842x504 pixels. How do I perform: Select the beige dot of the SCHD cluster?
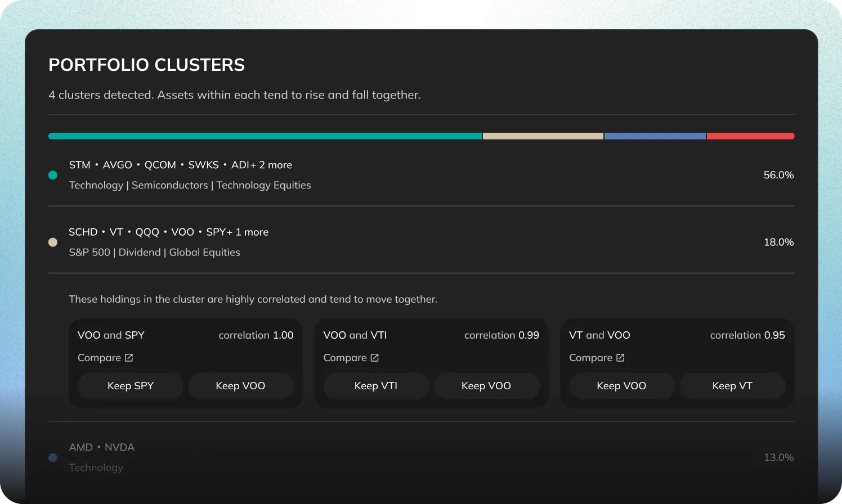[53, 242]
